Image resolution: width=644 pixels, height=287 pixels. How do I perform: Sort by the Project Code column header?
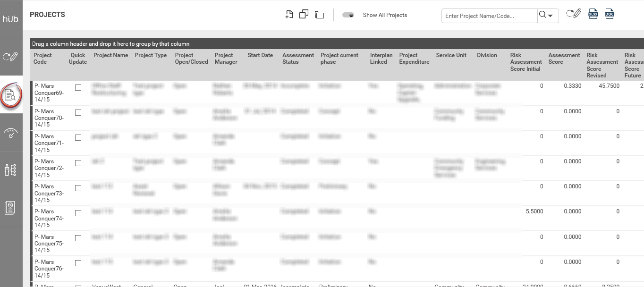(43, 59)
